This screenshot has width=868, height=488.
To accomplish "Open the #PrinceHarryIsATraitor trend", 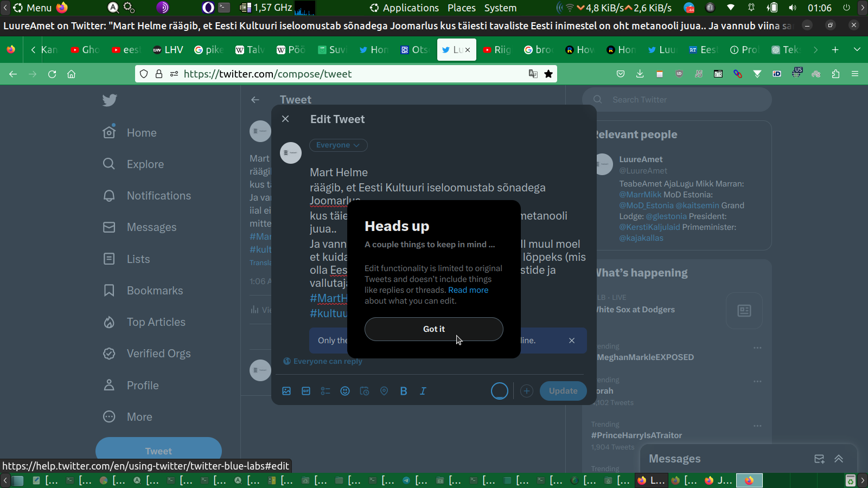I will 636,435.
